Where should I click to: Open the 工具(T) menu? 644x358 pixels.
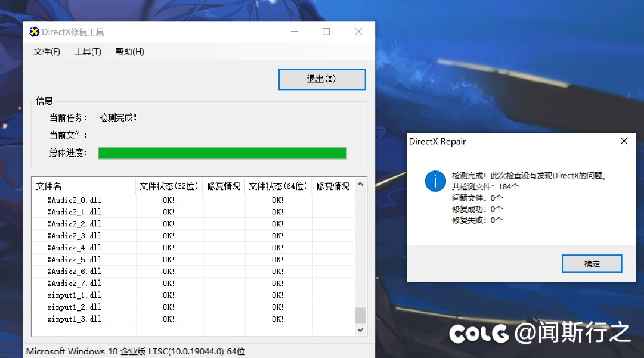(x=87, y=52)
